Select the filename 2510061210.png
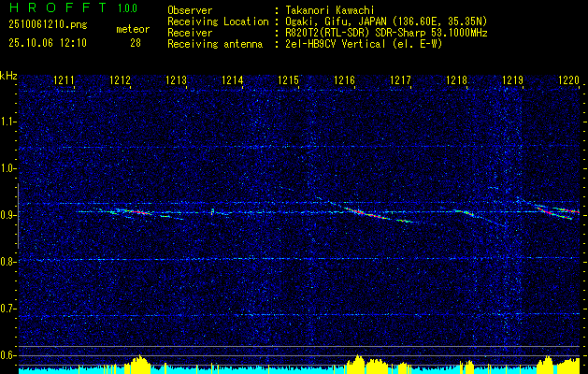Image resolution: width=588 pixels, height=374 pixels. (x=48, y=25)
